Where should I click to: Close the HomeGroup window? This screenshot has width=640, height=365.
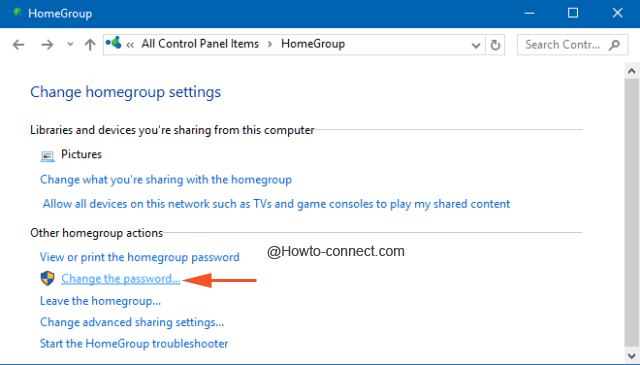pyautogui.click(x=618, y=13)
